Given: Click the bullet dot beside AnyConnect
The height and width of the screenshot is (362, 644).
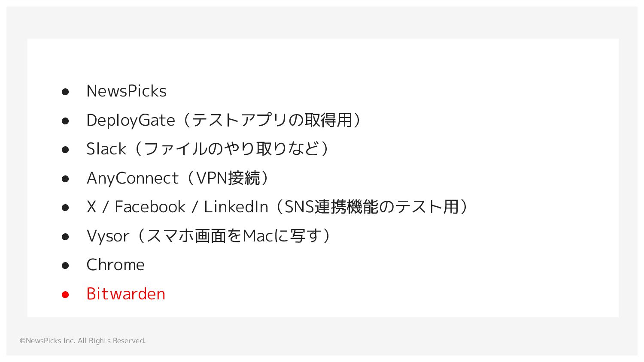Looking at the screenshot, I should [65, 179].
